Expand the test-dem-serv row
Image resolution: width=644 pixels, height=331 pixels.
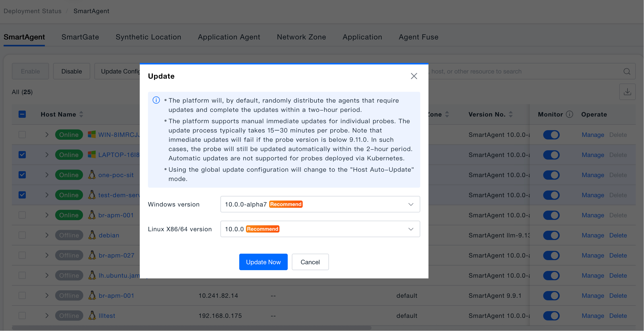pyautogui.click(x=47, y=195)
